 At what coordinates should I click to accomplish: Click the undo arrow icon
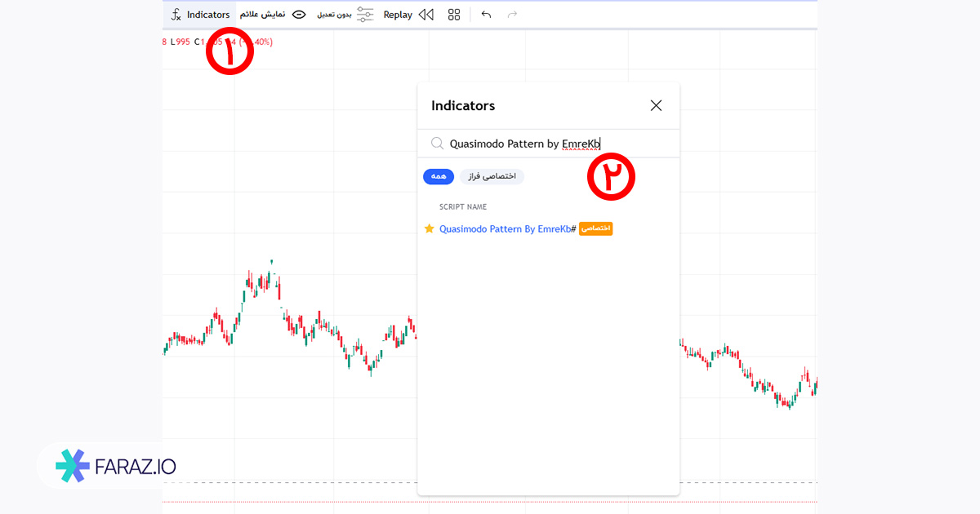(486, 14)
